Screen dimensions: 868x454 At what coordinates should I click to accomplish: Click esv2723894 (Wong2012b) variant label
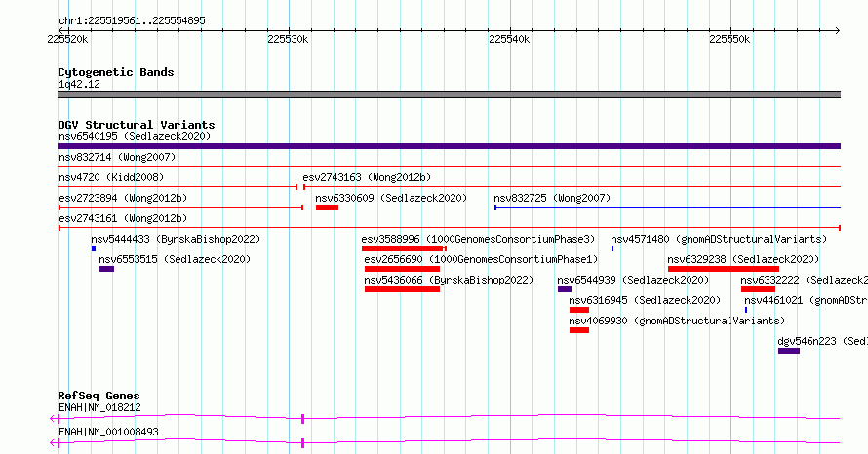tap(123, 198)
